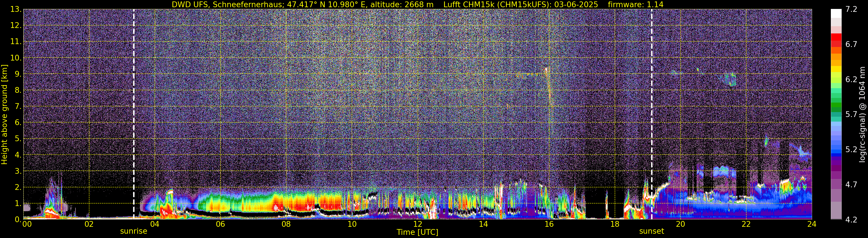This screenshot has width=868, height=238.
Task: Click the x-axis tick label '08'
Action: click(x=286, y=224)
